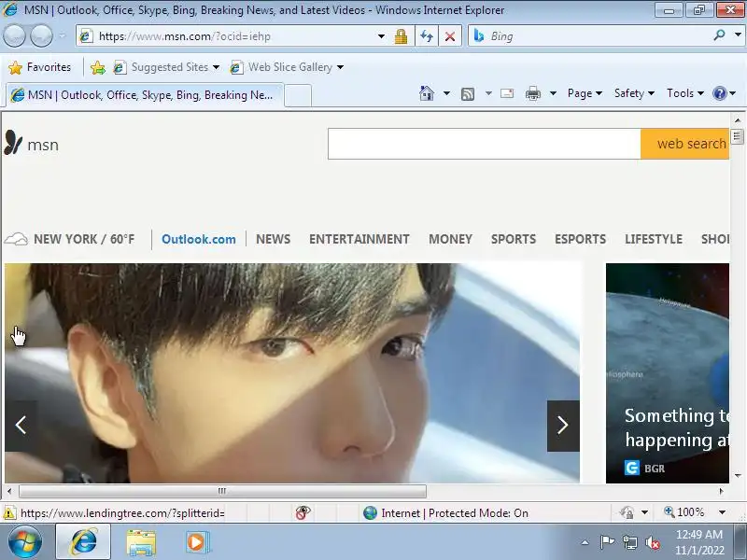Select the MSN browser tab
The image size is (747, 560).
[x=145, y=95]
